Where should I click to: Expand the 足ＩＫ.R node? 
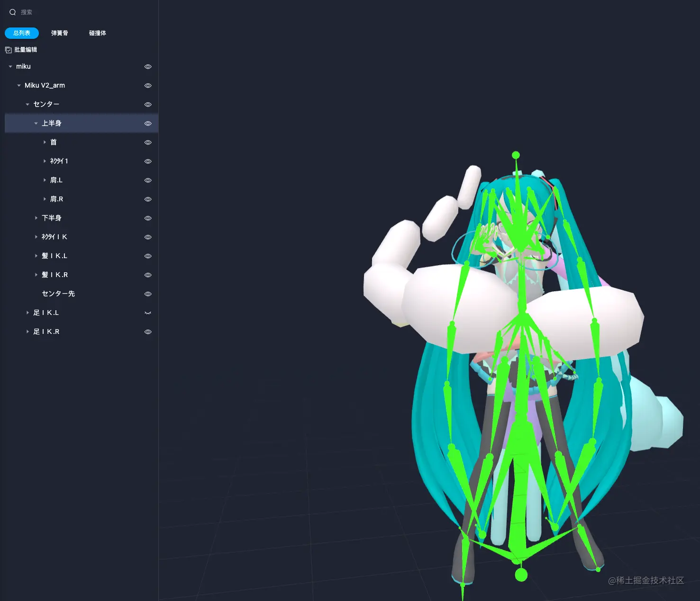[27, 332]
